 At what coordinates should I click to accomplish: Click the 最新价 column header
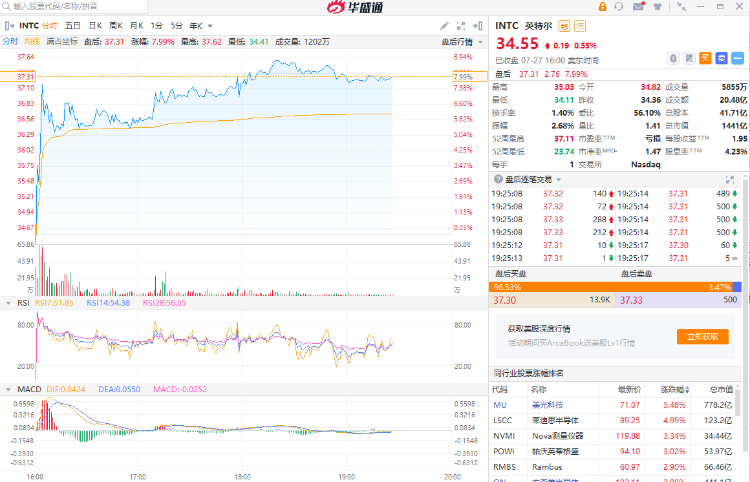629,390
